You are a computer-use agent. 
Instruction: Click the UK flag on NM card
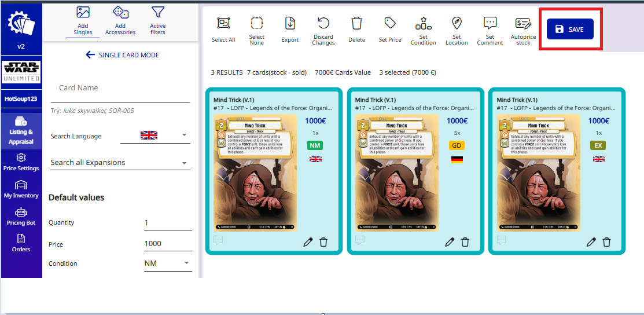coord(315,159)
